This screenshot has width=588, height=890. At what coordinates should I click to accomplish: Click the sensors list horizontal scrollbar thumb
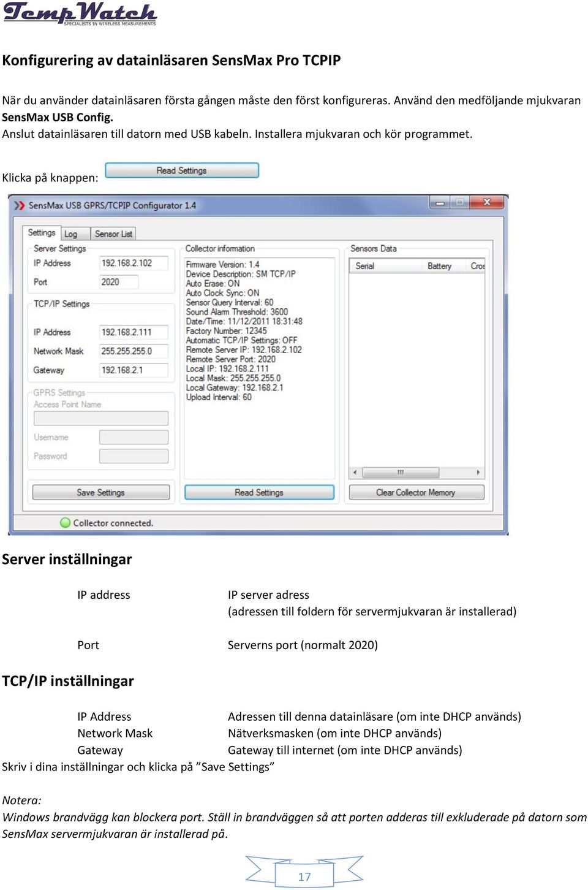(401, 473)
